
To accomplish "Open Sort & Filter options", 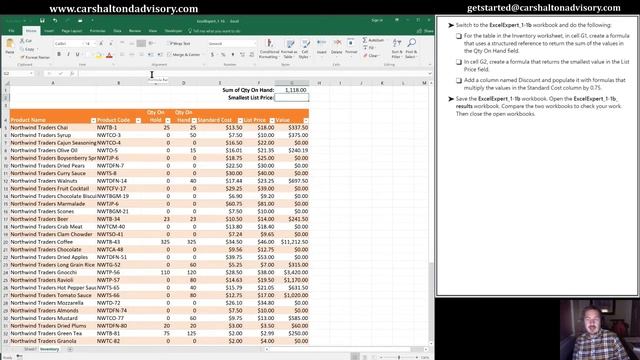I will 397,49.
